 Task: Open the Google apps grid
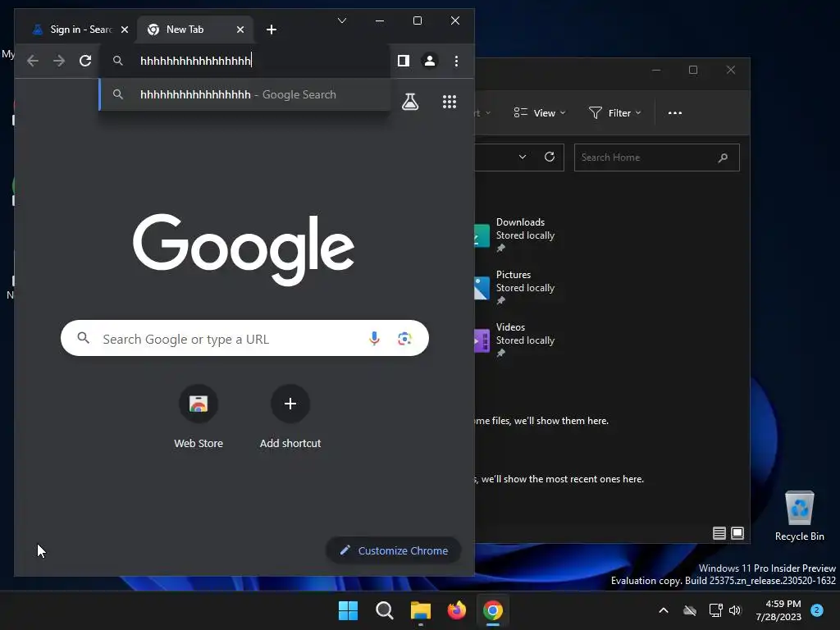tap(450, 102)
